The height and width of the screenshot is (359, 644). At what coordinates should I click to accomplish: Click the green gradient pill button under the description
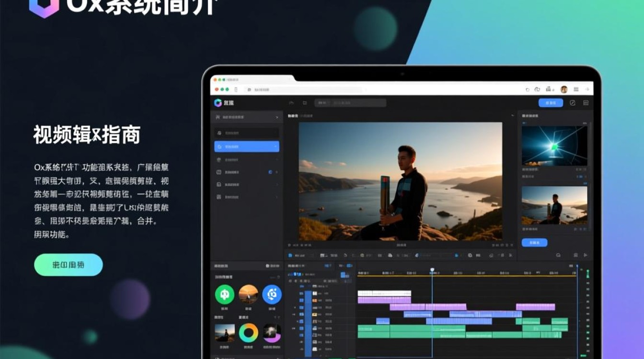69,265
